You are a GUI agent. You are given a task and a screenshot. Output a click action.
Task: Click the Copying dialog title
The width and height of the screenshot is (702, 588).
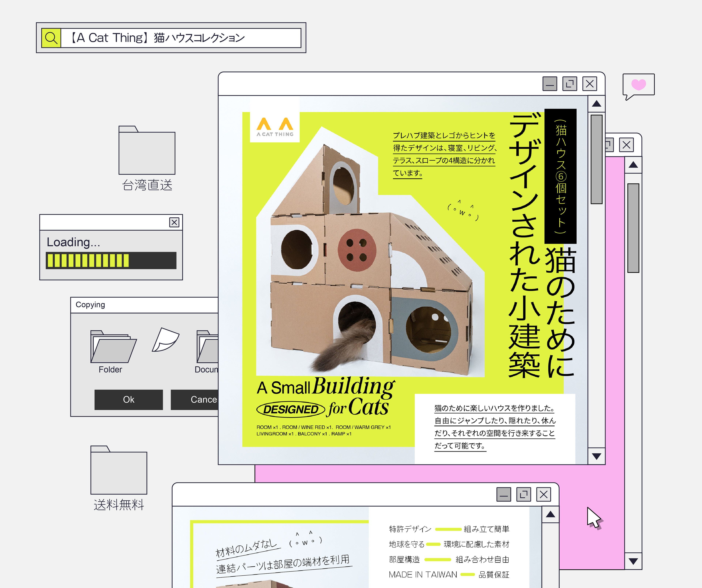[x=90, y=305]
